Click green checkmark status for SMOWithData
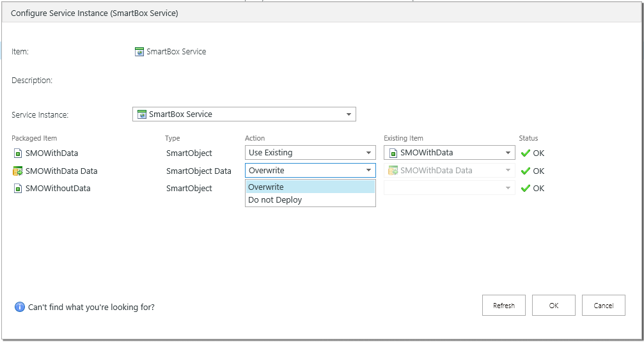 526,153
